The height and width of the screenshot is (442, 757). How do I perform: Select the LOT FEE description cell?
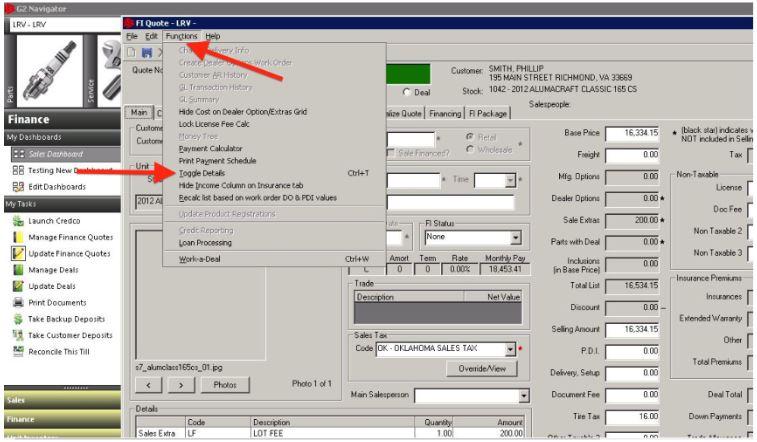[x=332, y=433]
